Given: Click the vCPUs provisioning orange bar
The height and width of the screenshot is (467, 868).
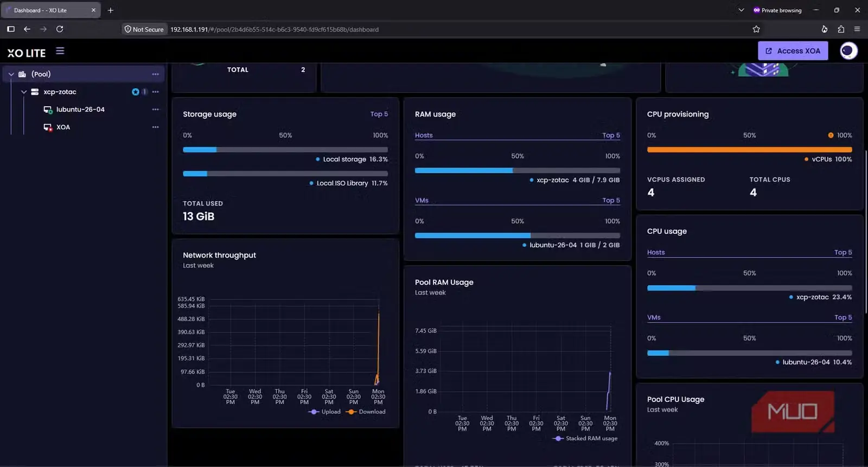Looking at the screenshot, I should point(749,150).
